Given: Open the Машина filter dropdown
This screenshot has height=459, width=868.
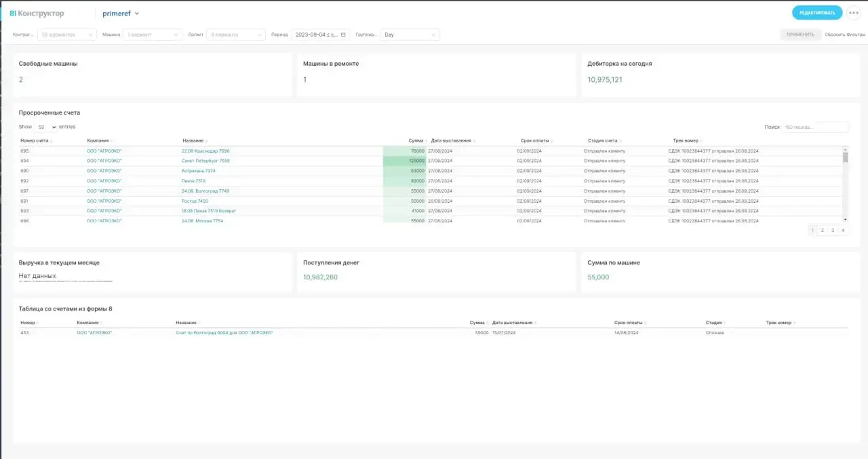Looking at the screenshot, I should (x=153, y=35).
